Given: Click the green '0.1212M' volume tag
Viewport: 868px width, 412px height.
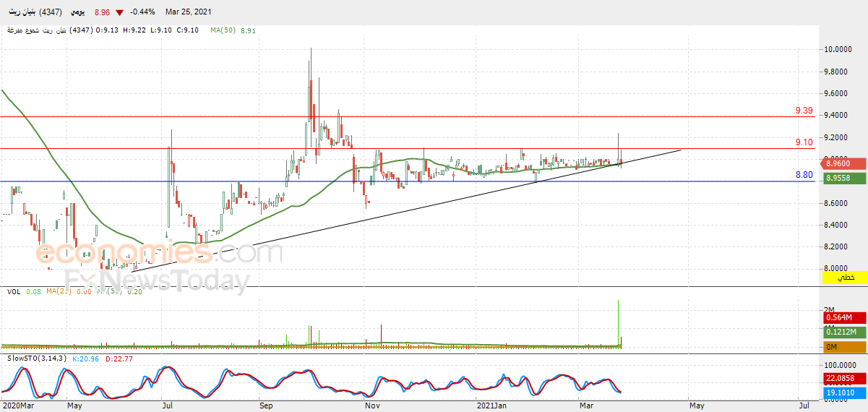Looking at the screenshot, I should point(845,332).
